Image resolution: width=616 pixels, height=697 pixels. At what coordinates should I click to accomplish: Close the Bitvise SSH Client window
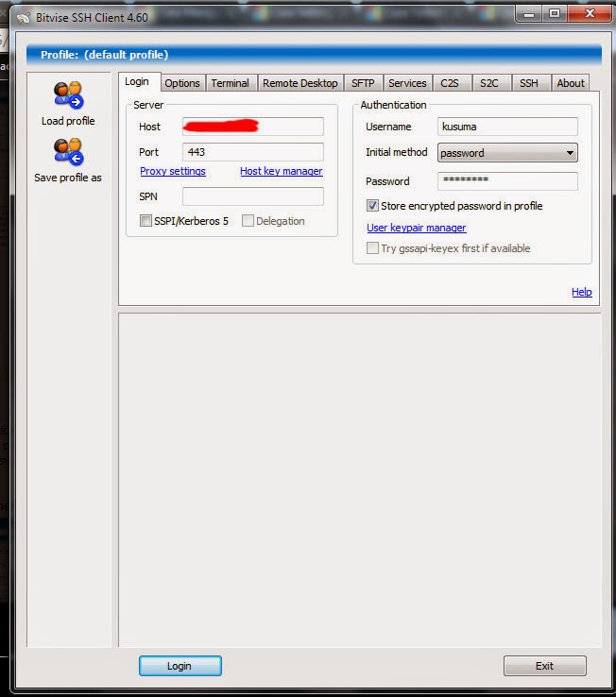point(590,14)
